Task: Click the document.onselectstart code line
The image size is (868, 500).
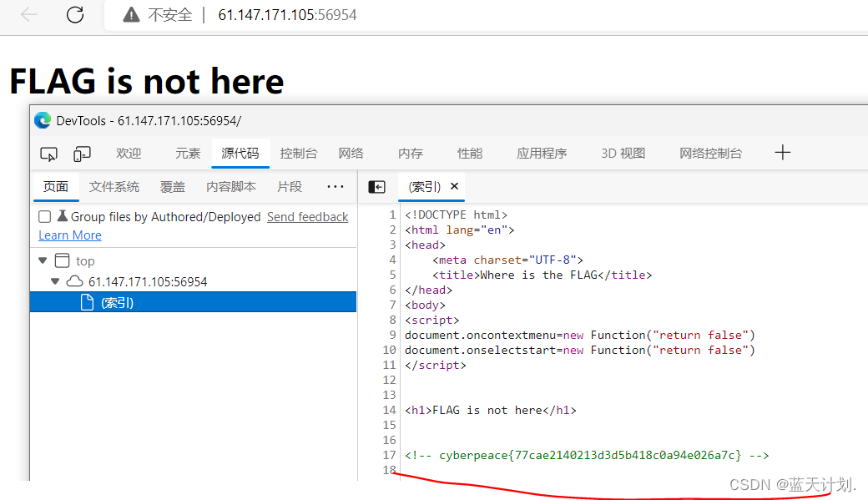Action: point(579,350)
